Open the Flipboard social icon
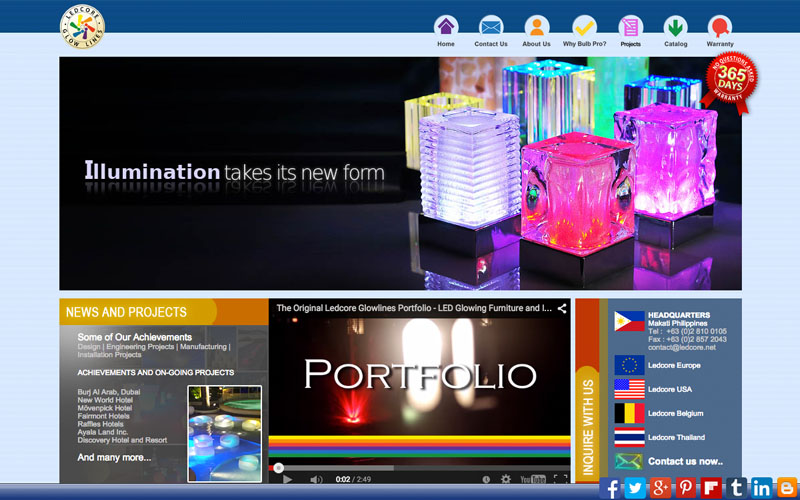 pos(711,488)
